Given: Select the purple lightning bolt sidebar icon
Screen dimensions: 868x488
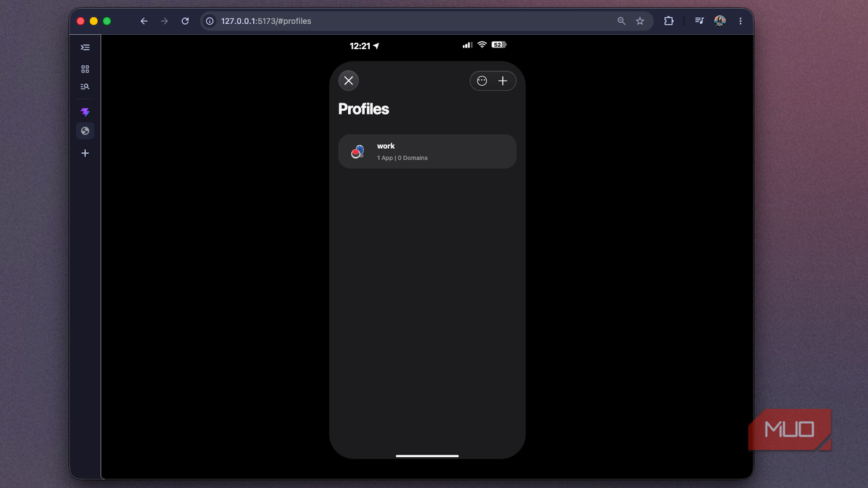Looking at the screenshot, I should [85, 112].
